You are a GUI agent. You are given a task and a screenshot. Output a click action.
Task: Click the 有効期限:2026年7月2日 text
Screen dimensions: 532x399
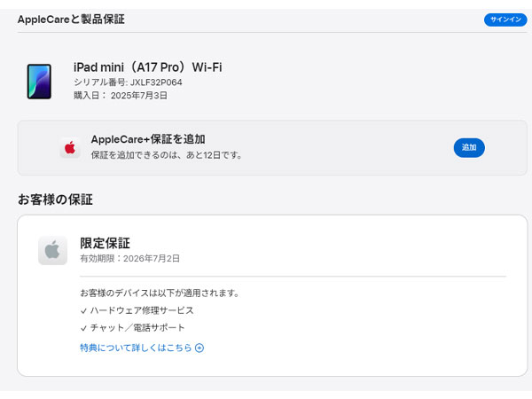(x=129, y=259)
